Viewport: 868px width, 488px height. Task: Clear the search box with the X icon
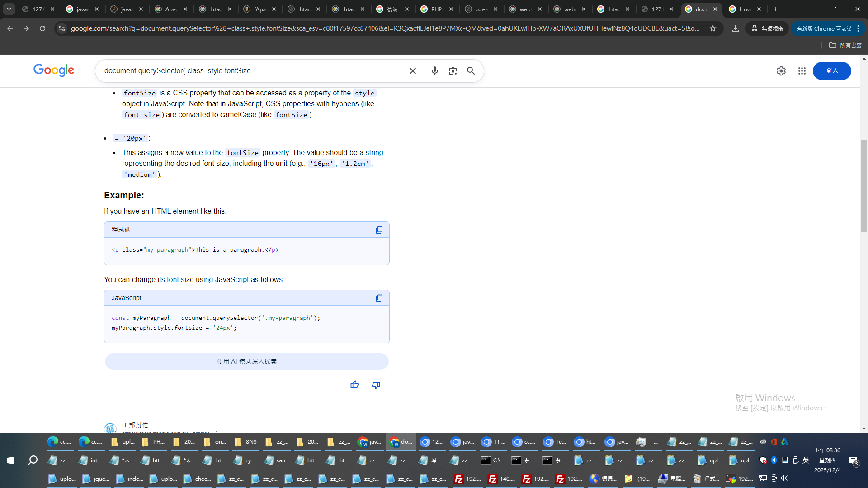click(x=412, y=71)
